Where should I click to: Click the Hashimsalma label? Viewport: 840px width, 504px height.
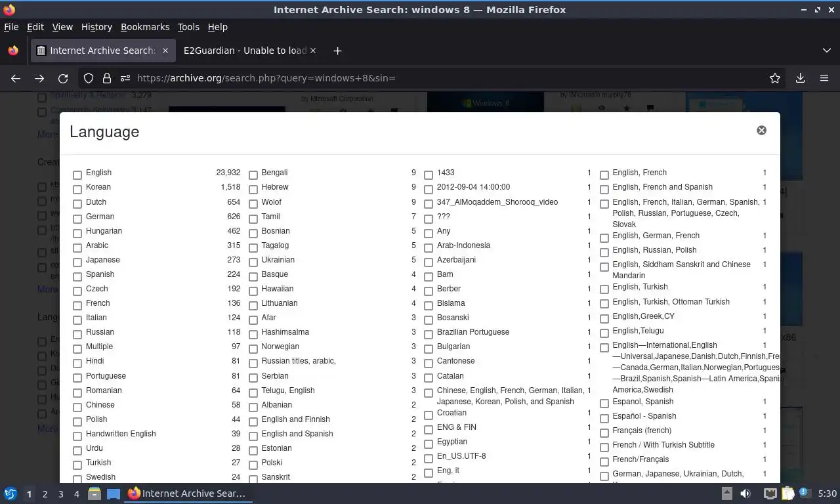pyautogui.click(x=285, y=332)
